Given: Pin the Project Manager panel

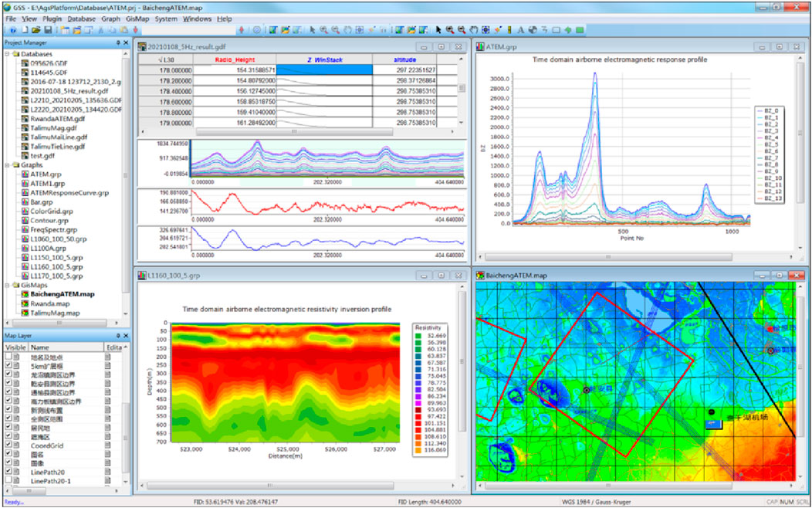Looking at the screenshot, I should pos(117,42).
